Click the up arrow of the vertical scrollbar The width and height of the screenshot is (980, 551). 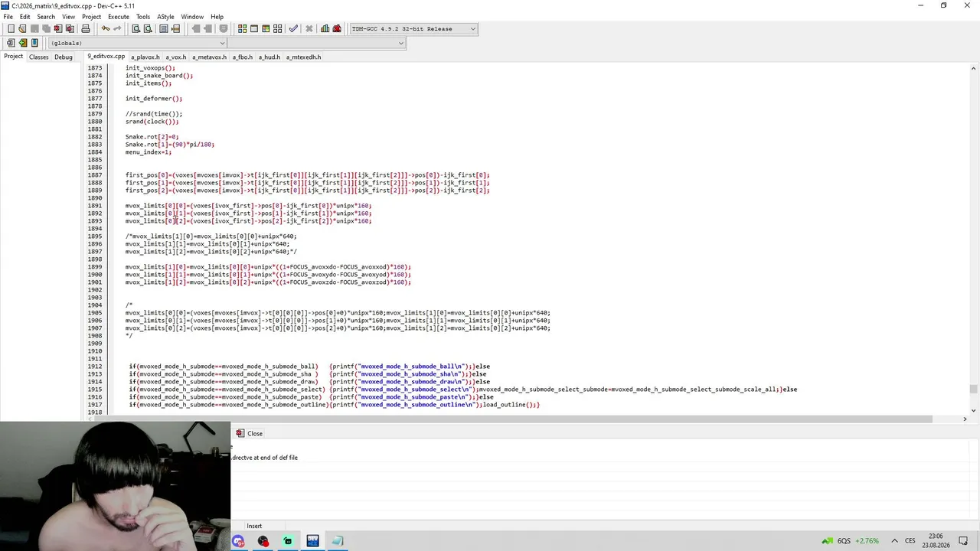click(974, 68)
